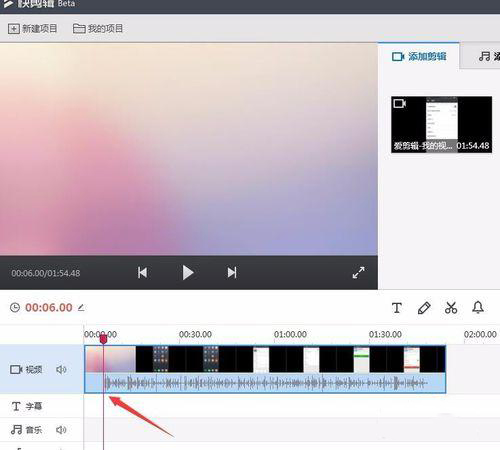This screenshot has width=500, height=450.
Task: Jump to previous frame marker button
Action: pos(143,273)
